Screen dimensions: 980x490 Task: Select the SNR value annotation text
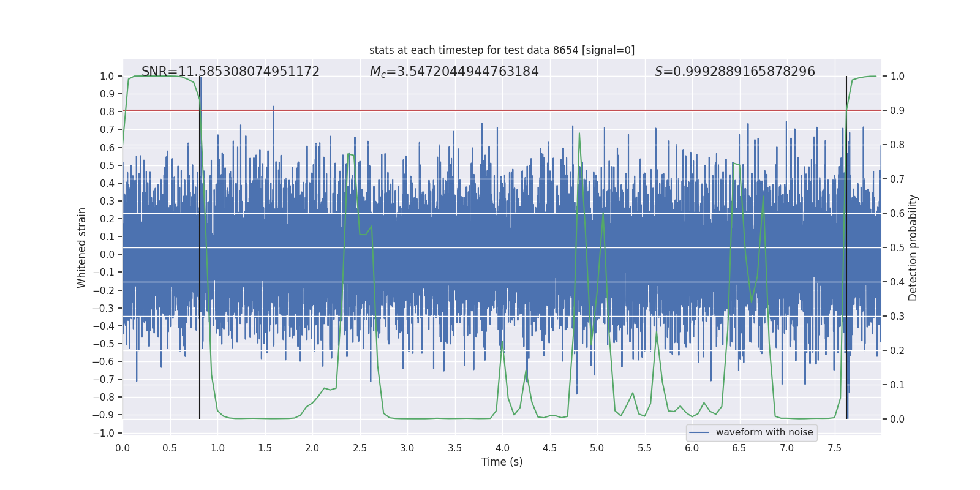230,72
